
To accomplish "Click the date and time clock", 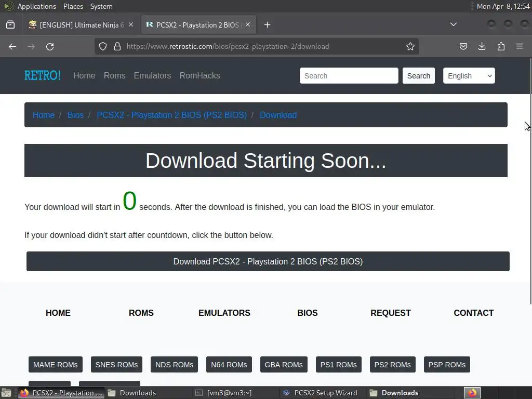I will click(503, 6).
